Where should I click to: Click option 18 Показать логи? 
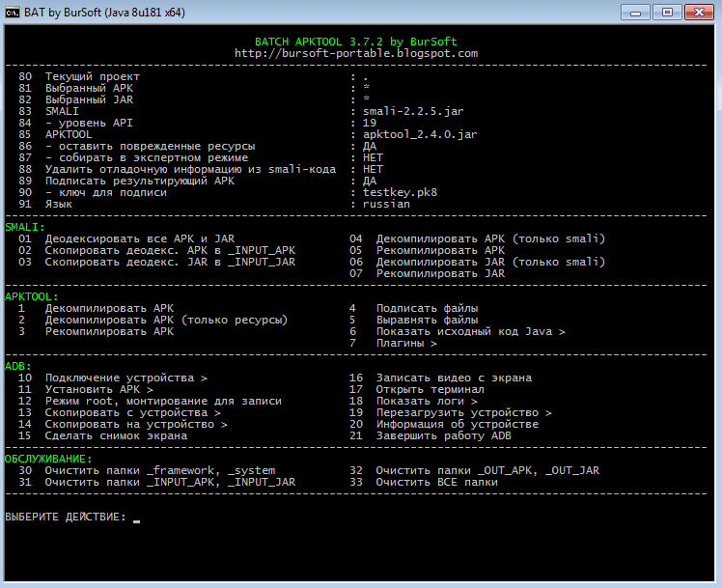413,401
